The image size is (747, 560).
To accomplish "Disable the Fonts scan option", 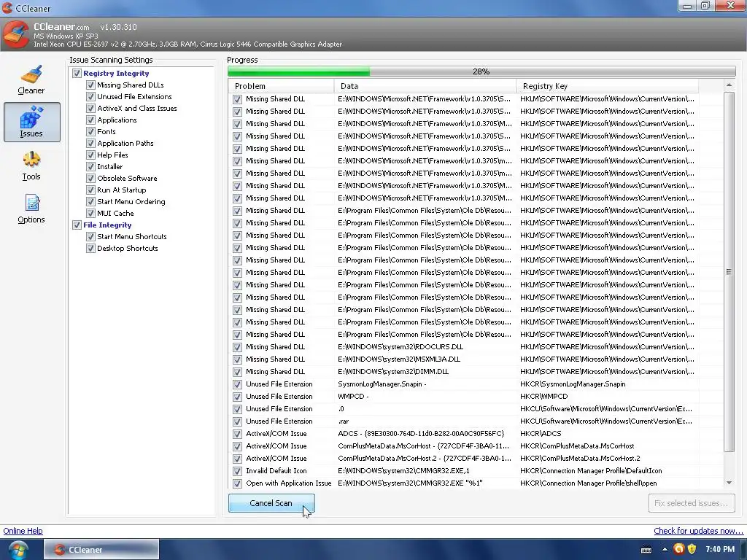I will (x=90, y=131).
